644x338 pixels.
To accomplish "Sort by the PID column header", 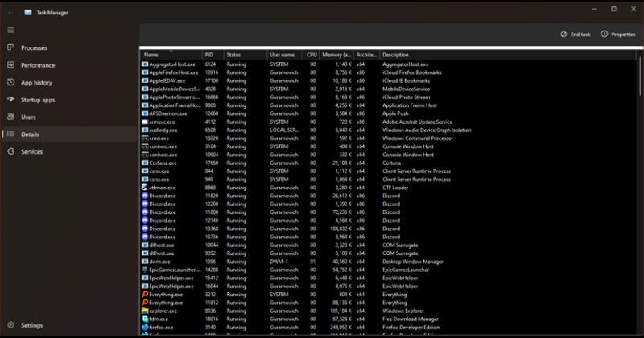I will coord(213,55).
